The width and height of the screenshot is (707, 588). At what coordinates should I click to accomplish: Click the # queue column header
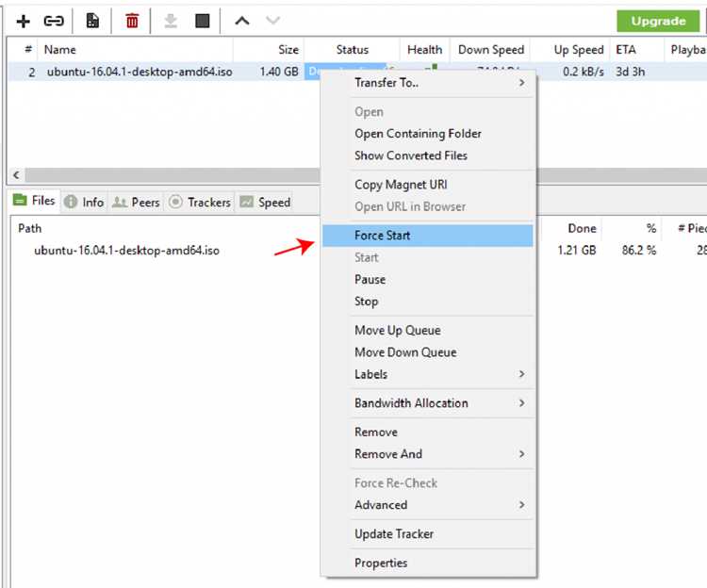click(x=23, y=50)
